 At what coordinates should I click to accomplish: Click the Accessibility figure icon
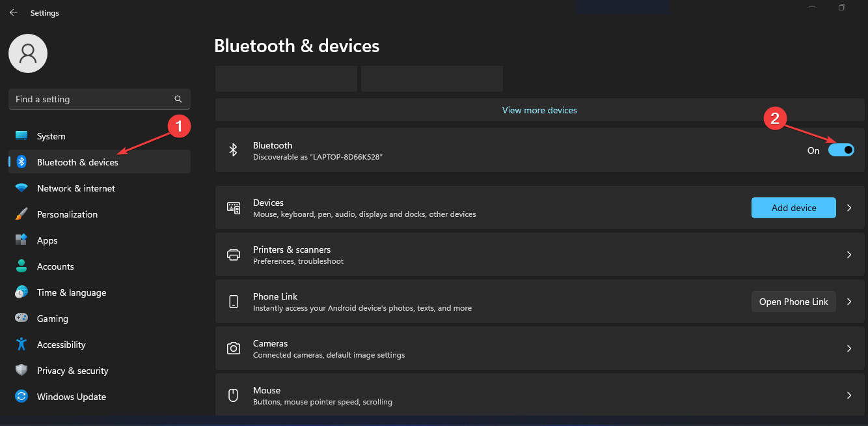[21, 345]
